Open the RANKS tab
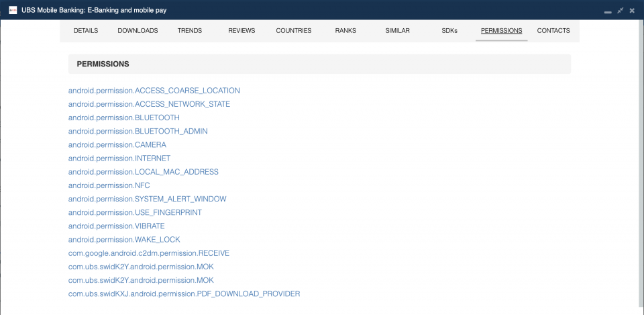The image size is (644, 315). pos(345,30)
